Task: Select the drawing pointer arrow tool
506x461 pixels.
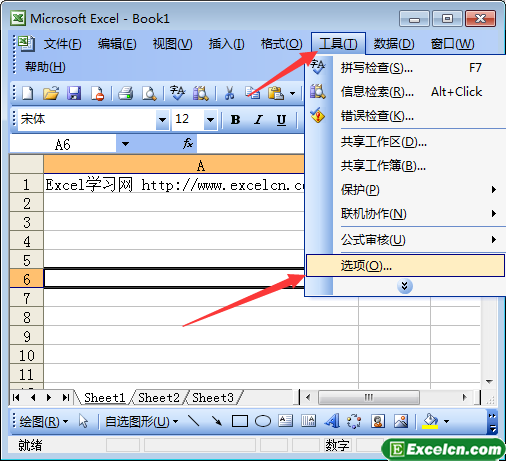Action: (83, 421)
